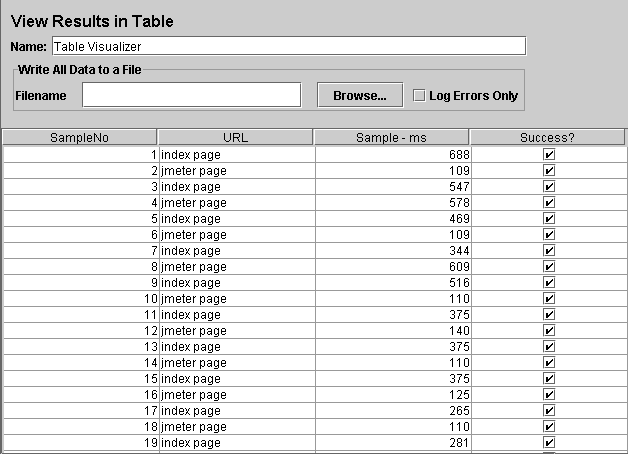Select sample number 10 cell
This screenshot has height=454, width=628.
[x=81, y=299]
